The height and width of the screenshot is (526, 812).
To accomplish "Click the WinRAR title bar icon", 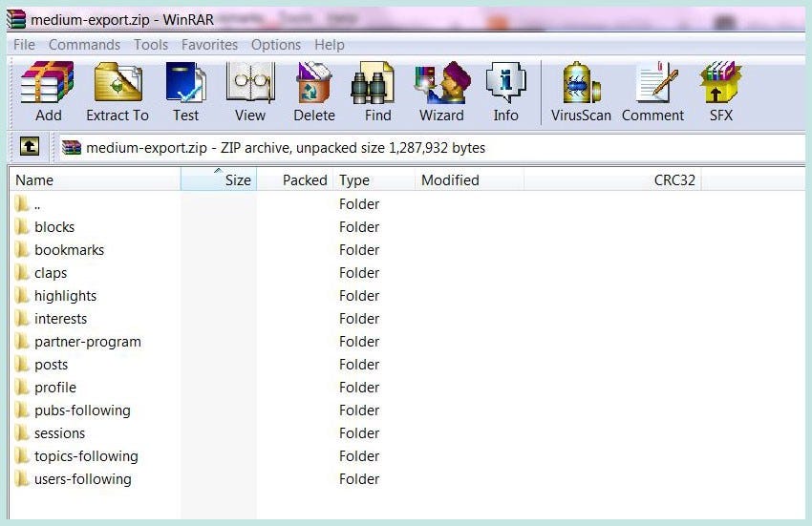I will tap(16, 19).
